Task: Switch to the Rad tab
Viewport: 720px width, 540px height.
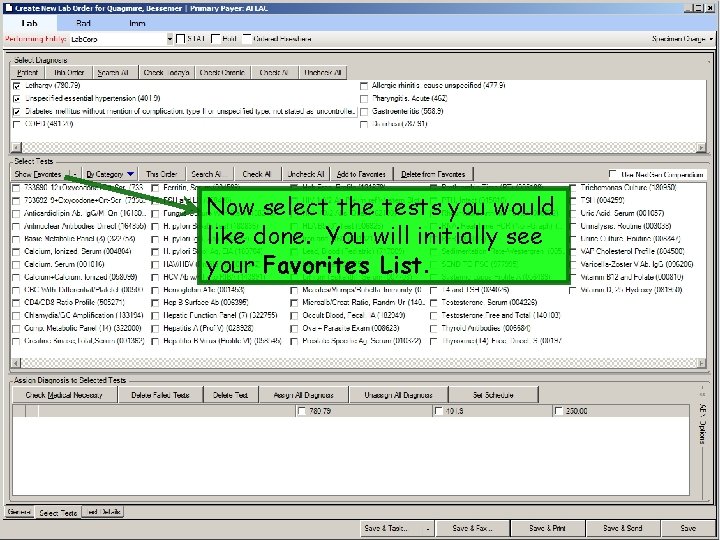Action: (x=83, y=23)
